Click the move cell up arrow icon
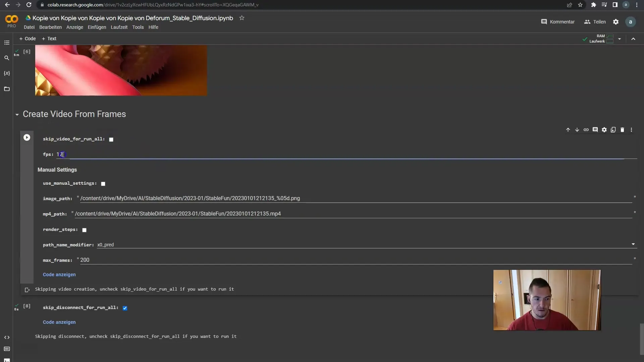The width and height of the screenshot is (644, 362). coord(568,129)
